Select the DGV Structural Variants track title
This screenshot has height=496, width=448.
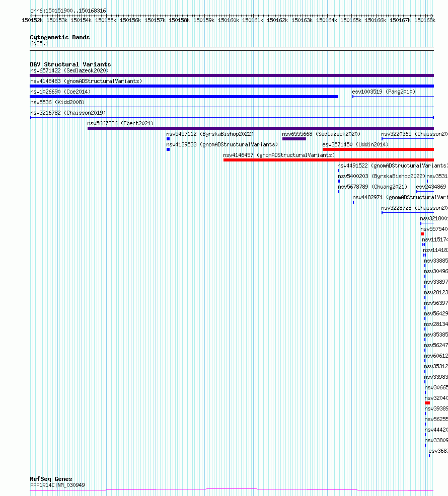70,64
